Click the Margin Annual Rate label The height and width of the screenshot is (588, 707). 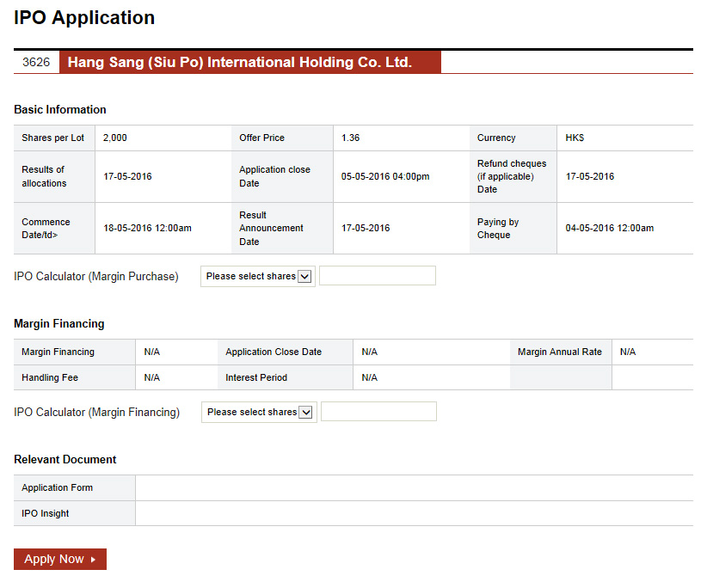click(560, 352)
